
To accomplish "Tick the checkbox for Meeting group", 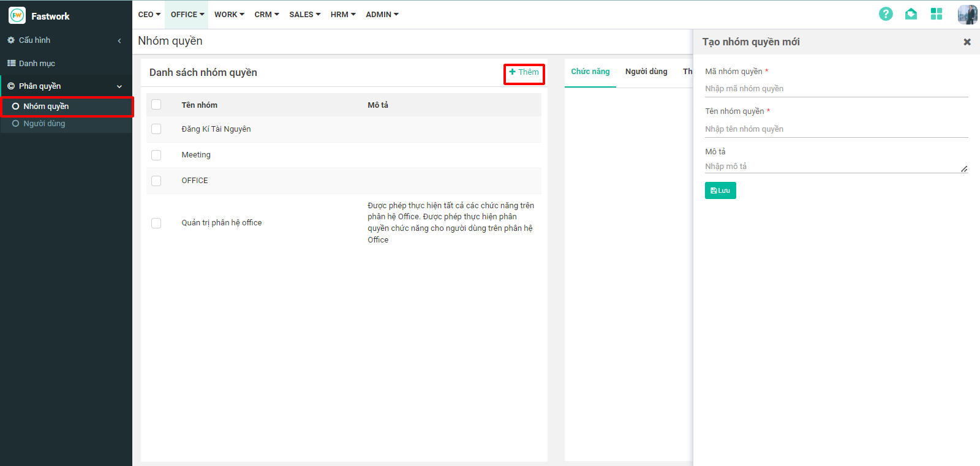I will point(156,155).
